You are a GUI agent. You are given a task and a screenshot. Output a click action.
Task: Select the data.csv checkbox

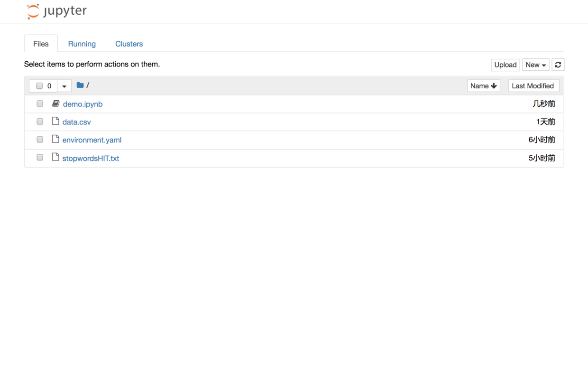(x=40, y=122)
